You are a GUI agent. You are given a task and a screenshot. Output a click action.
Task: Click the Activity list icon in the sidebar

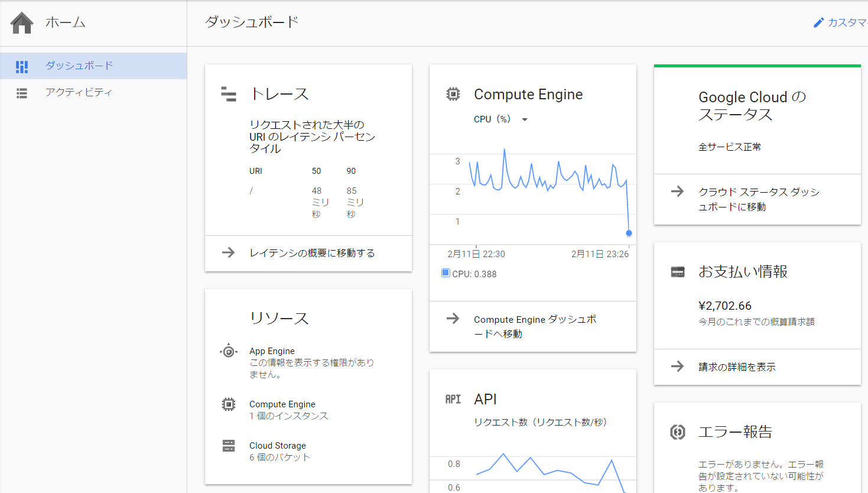pyautogui.click(x=22, y=93)
